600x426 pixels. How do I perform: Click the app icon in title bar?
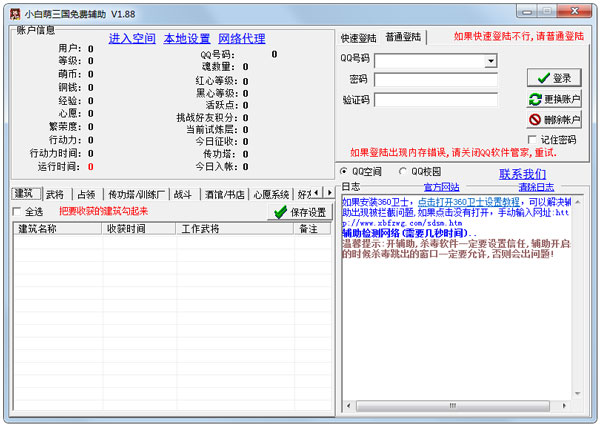point(15,14)
